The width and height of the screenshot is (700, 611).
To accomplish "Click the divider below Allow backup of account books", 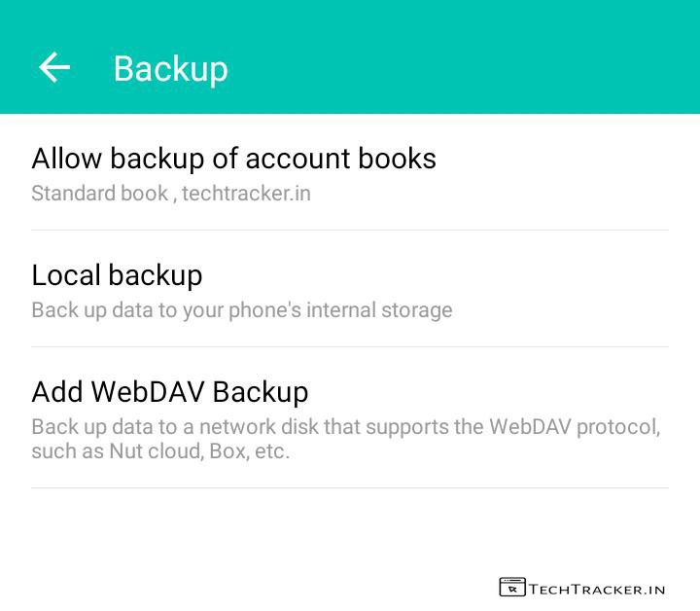I will pos(350,231).
